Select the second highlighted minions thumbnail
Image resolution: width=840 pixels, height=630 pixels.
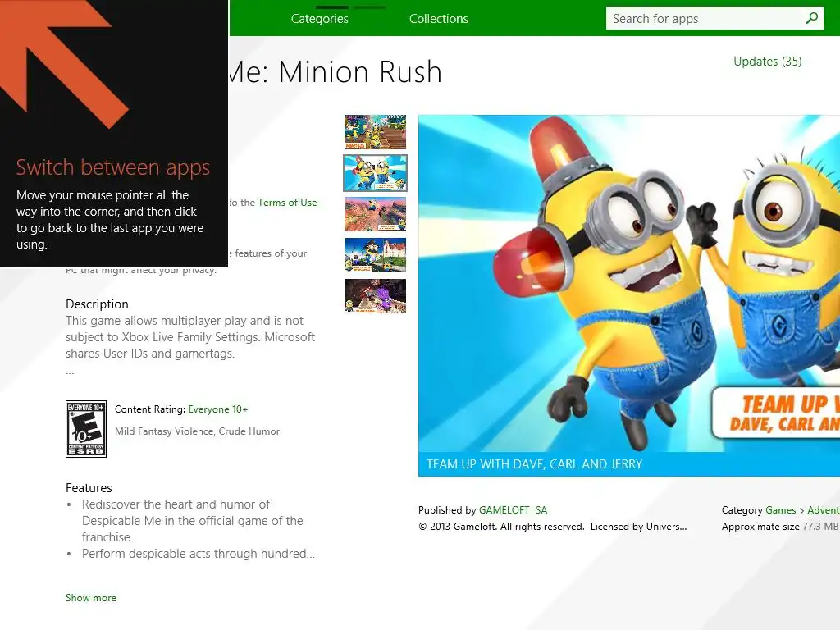pyautogui.click(x=375, y=173)
